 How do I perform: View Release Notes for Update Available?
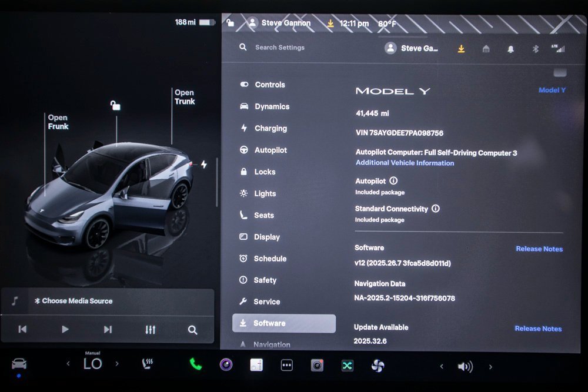point(538,329)
